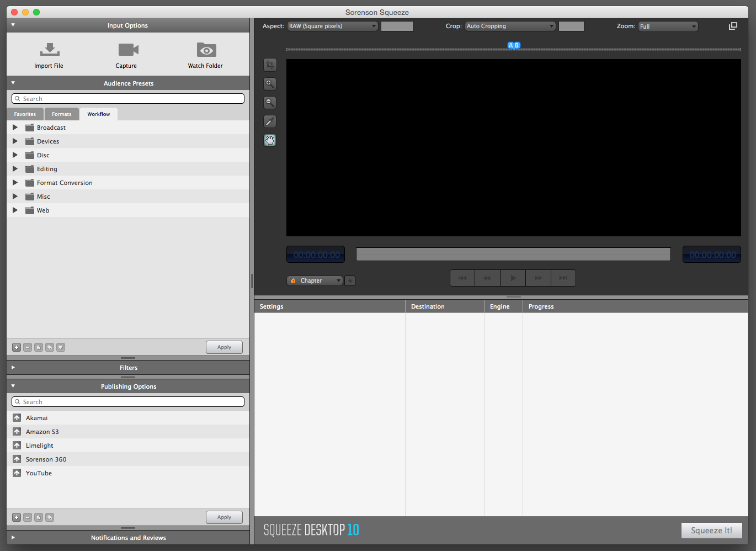This screenshot has width=756, height=551.
Task: Expand the Filters panel
Action: coord(13,368)
